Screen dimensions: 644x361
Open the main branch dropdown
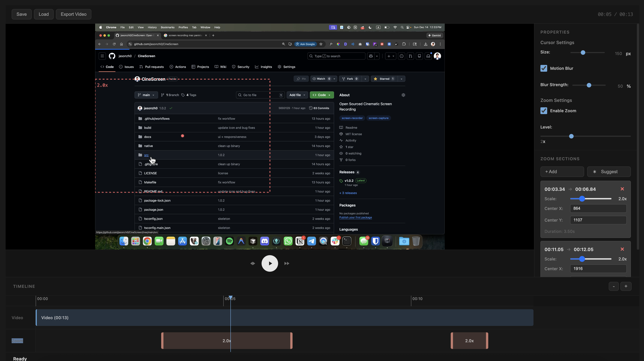146,95
